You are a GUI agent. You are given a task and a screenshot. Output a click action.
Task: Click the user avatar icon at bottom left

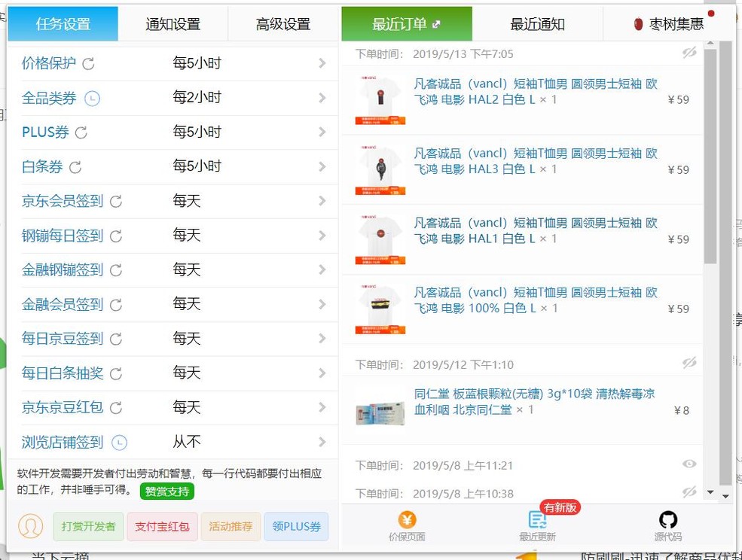click(30, 526)
